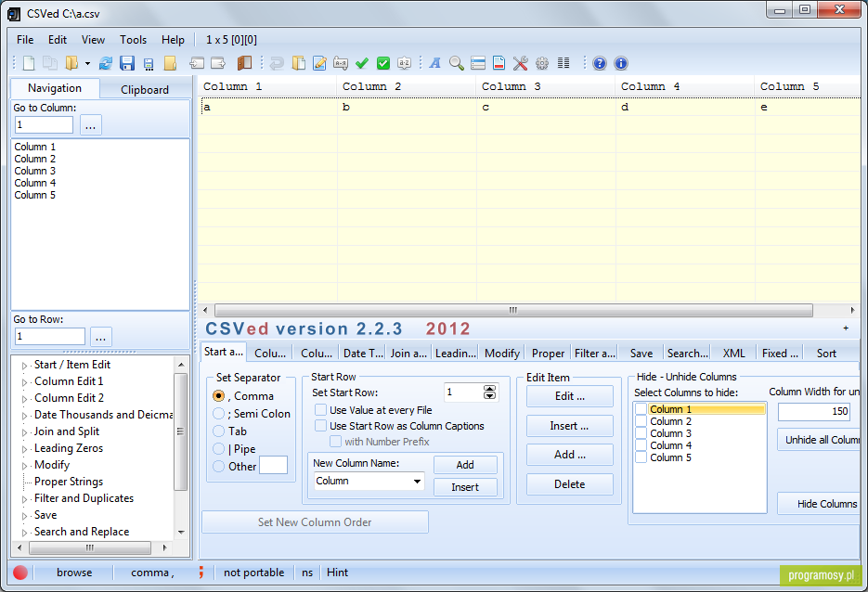Select the Comma separator radio button
The image size is (868, 592).
coord(219,396)
